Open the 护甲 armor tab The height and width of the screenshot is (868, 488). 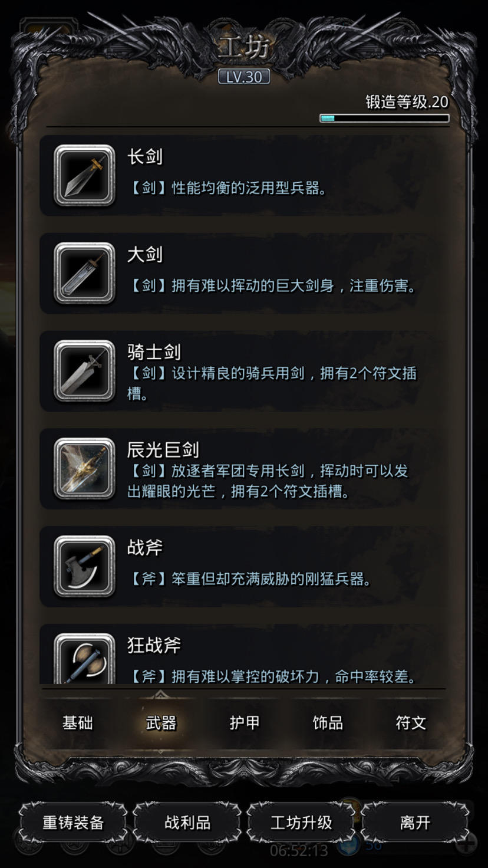tap(244, 723)
